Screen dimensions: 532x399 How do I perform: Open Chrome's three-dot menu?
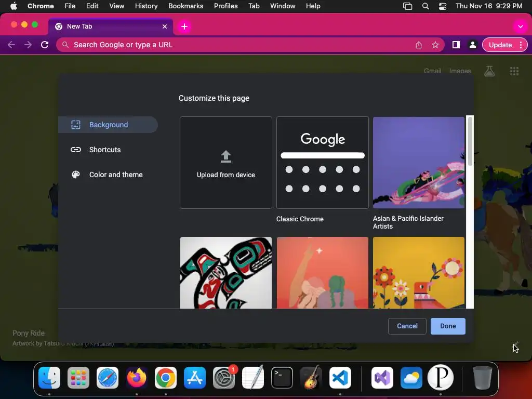click(x=521, y=45)
